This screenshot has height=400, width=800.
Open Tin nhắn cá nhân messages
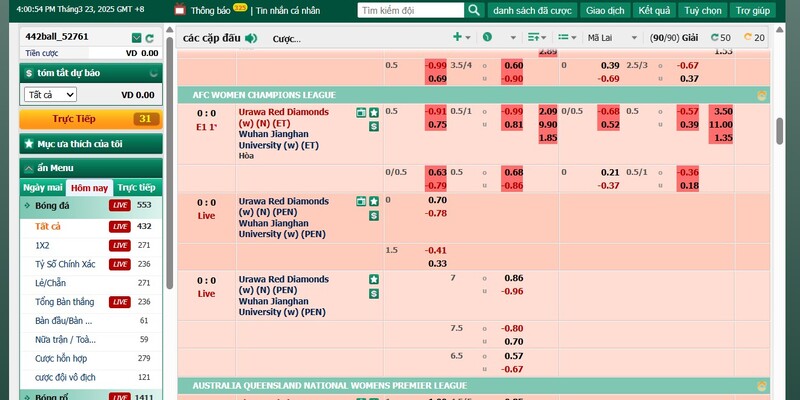tap(288, 10)
